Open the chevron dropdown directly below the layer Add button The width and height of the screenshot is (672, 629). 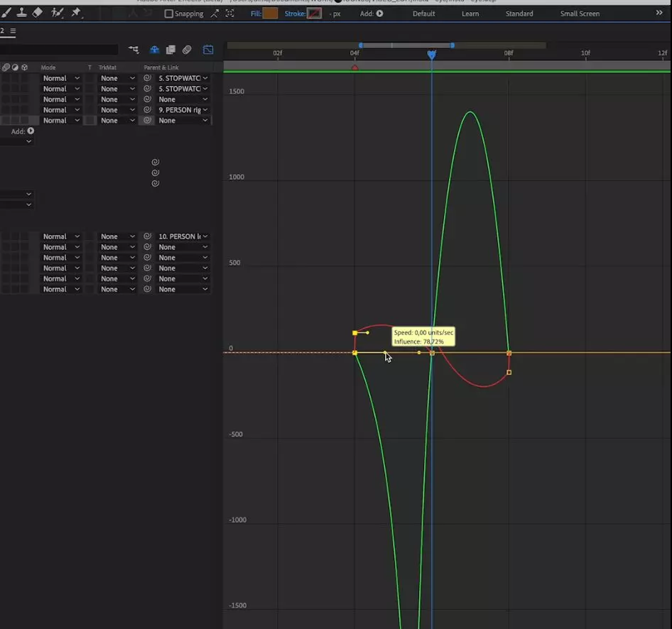pyautogui.click(x=28, y=141)
